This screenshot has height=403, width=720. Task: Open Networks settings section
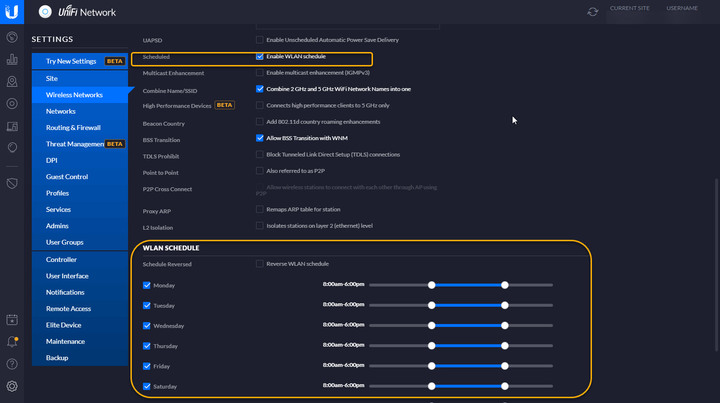(80, 111)
